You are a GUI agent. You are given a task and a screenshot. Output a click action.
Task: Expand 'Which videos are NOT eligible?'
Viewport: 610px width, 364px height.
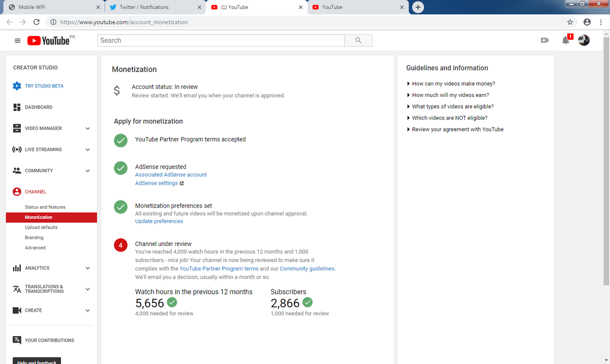coord(447,118)
